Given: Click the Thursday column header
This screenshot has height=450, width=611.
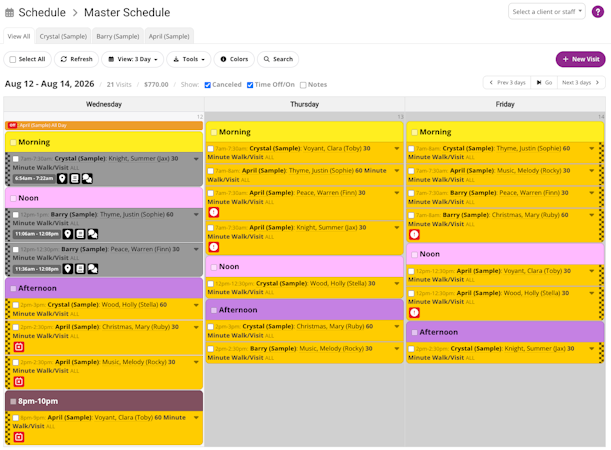Looking at the screenshot, I should (304, 104).
